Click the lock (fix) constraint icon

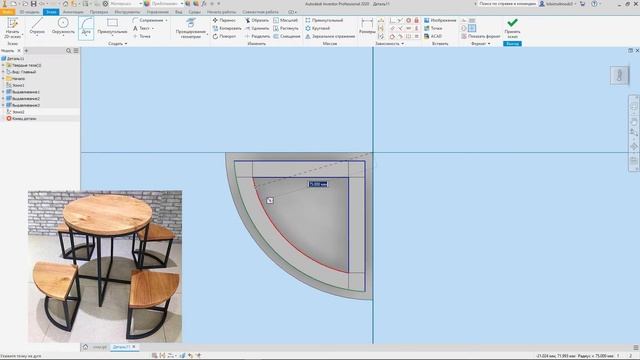pos(416,20)
